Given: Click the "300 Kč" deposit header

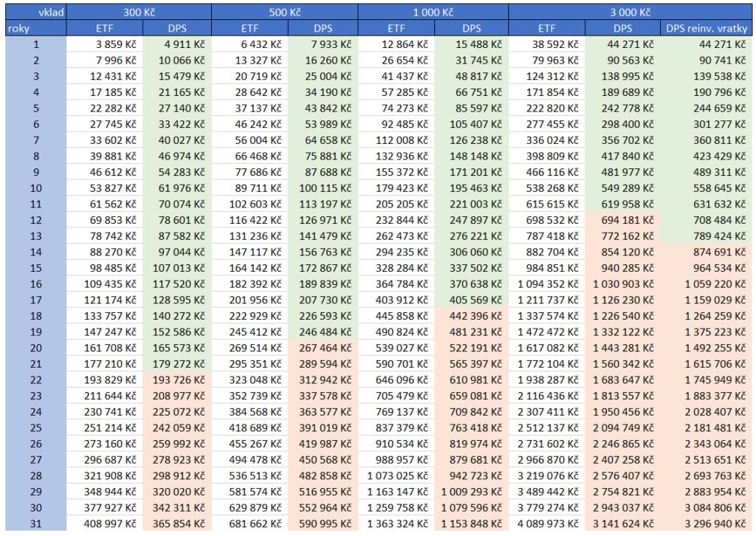Looking at the screenshot, I should click(x=139, y=12).
